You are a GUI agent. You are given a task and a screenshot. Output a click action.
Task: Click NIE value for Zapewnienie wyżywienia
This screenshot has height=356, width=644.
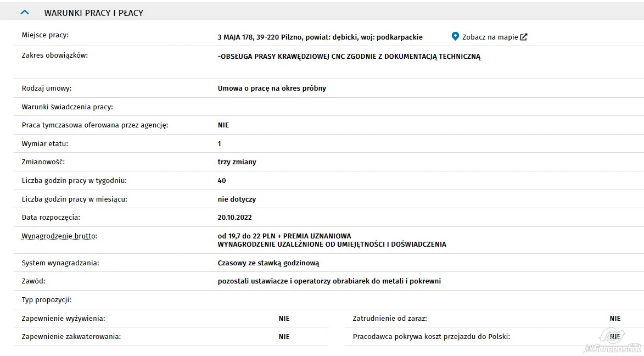click(x=284, y=319)
